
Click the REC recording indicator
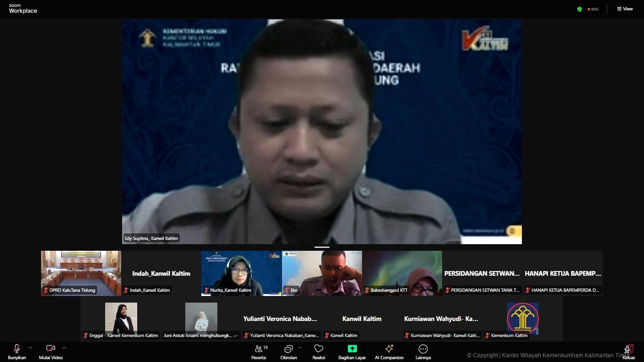593,9
